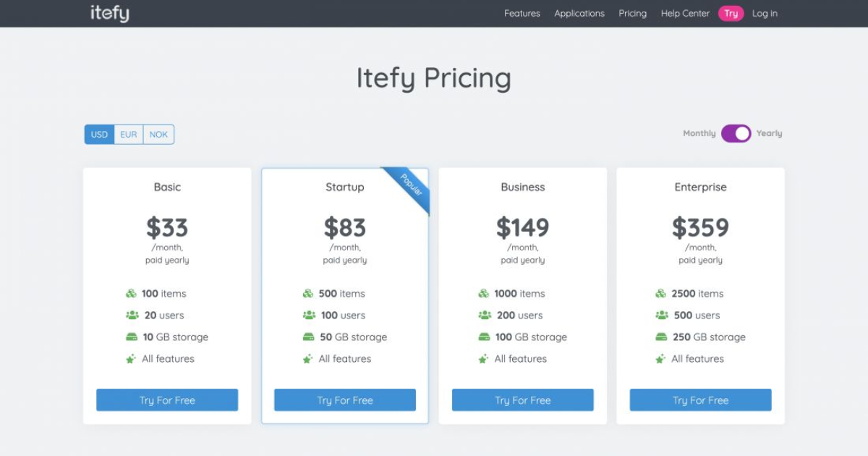Viewport: 868px width, 456px height.
Task: Open the Applications menu
Action: click(x=579, y=13)
